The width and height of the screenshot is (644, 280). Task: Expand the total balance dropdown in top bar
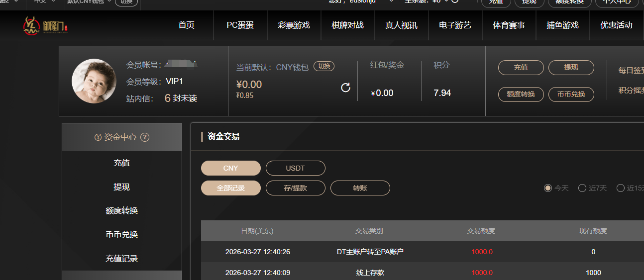446,1
